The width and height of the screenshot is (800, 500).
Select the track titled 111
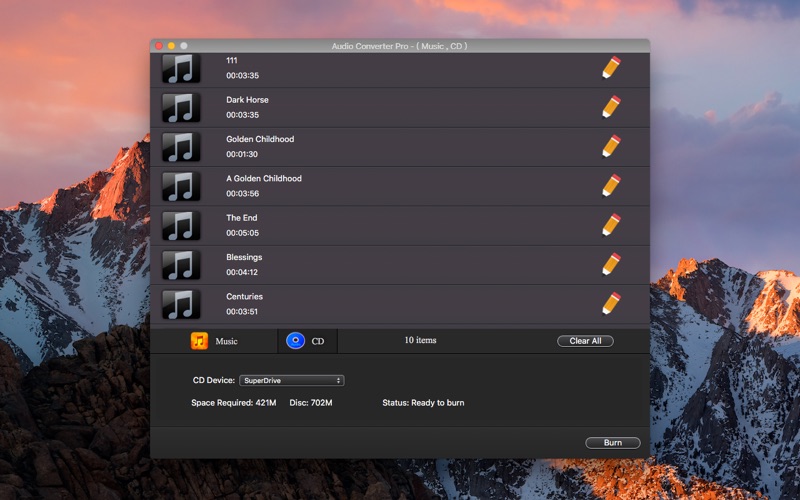click(x=232, y=60)
